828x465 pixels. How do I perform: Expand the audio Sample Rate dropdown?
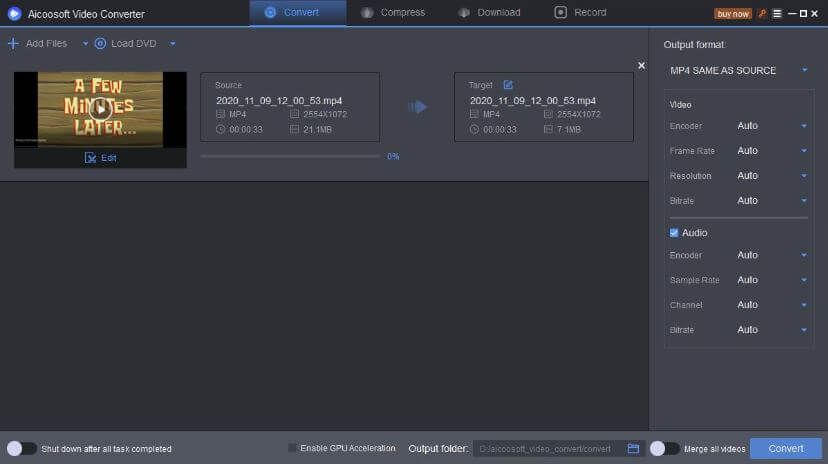tap(771, 280)
